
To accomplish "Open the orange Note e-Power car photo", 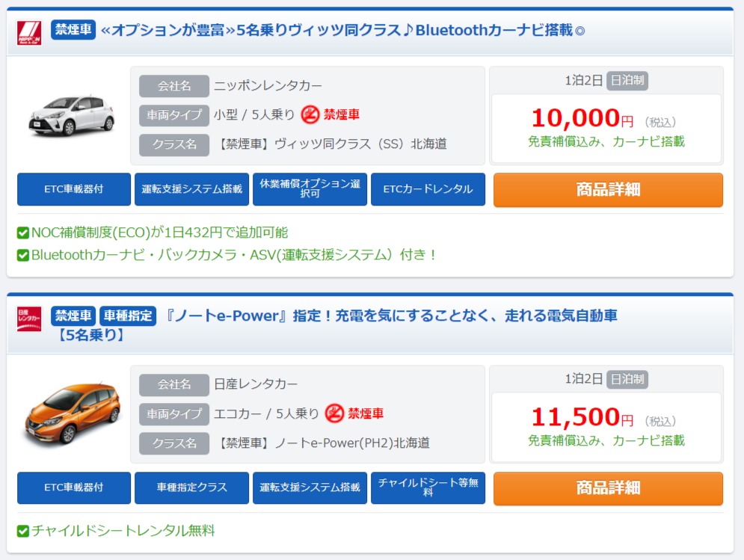I will pyautogui.click(x=72, y=414).
